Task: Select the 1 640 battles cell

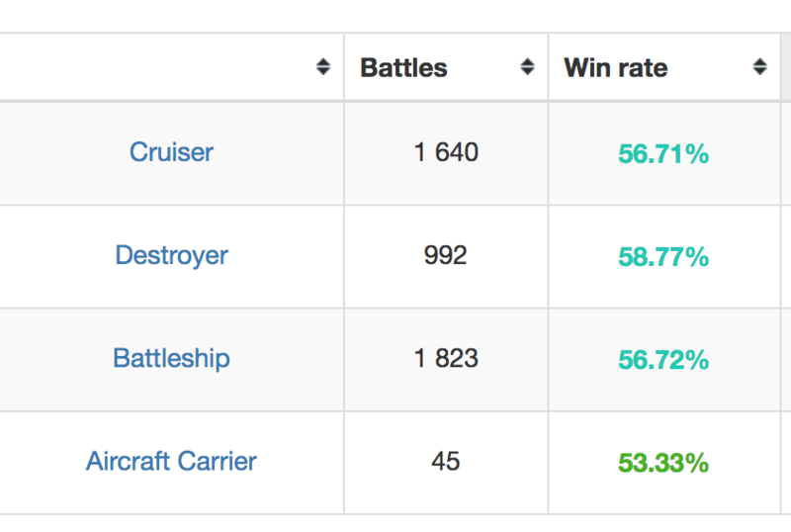Action: click(446, 152)
